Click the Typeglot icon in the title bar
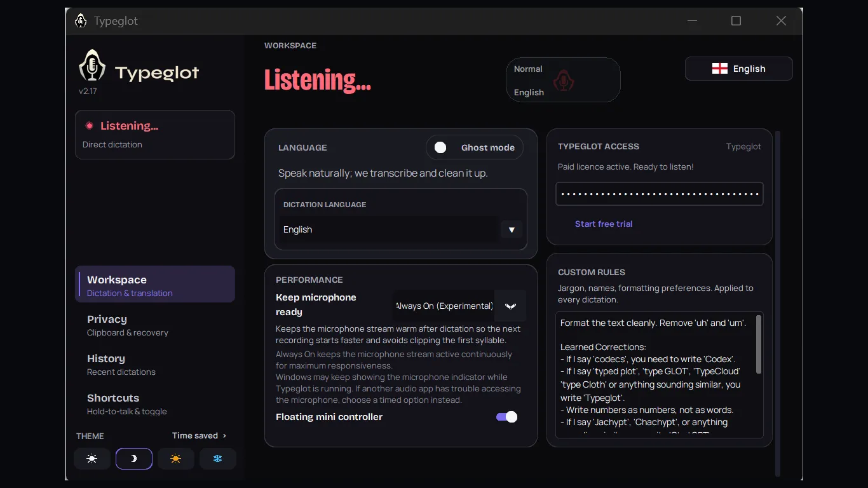The width and height of the screenshot is (868, 488). coord(81,21)
